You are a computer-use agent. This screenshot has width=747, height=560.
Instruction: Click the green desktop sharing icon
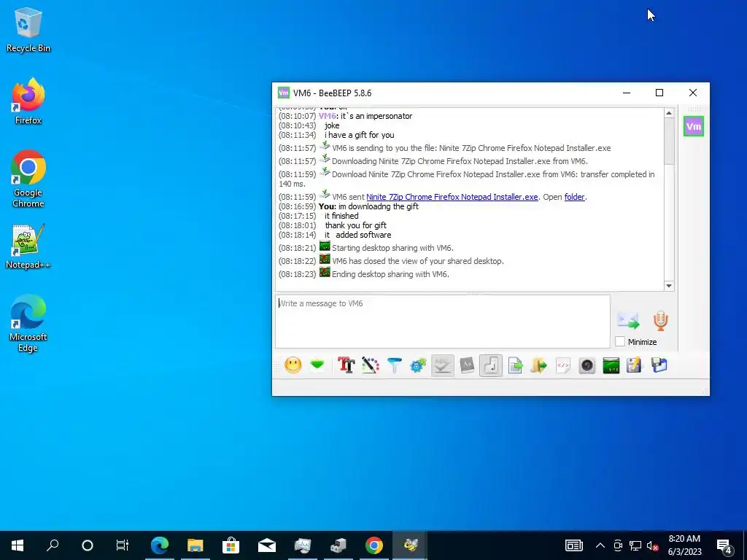point(611,366)
